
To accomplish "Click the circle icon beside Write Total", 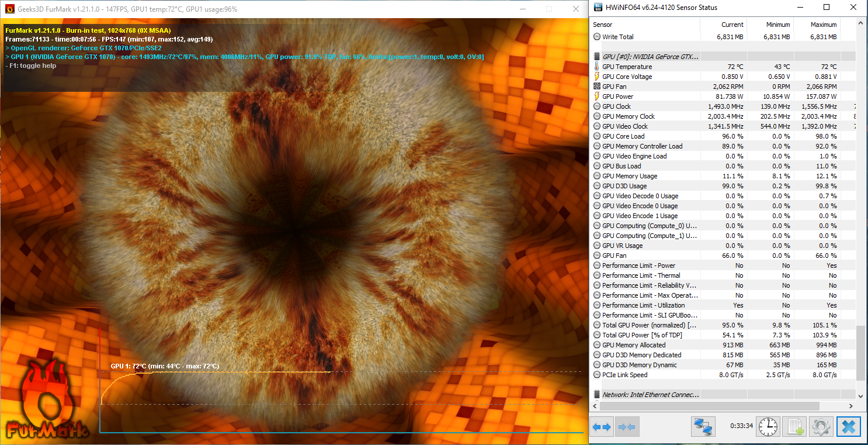I will click(596, 37).
